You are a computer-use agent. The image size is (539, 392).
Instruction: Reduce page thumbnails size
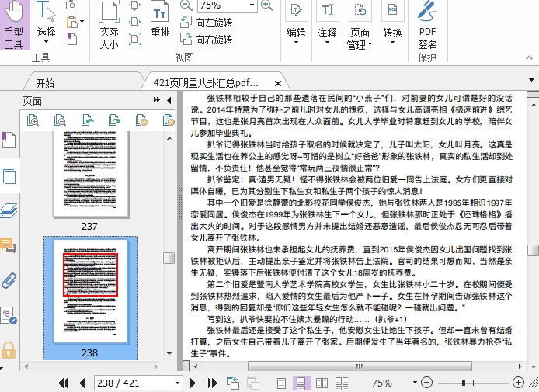60,120
